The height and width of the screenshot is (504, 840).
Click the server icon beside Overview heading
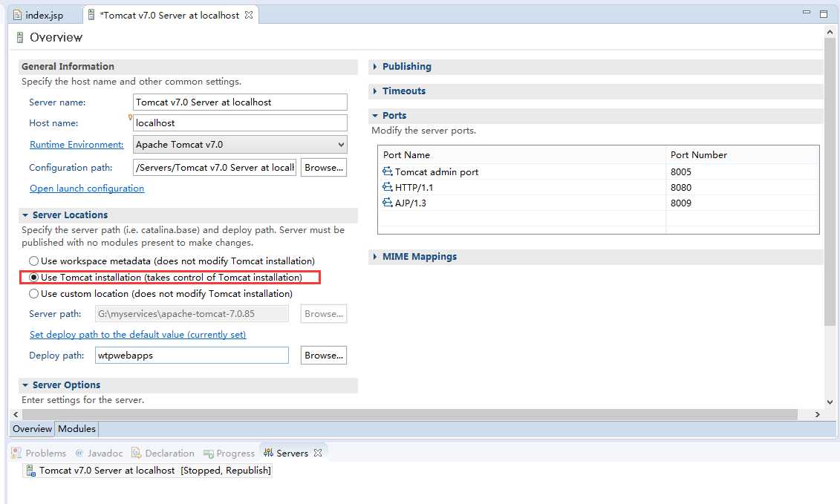pos(20,38)
